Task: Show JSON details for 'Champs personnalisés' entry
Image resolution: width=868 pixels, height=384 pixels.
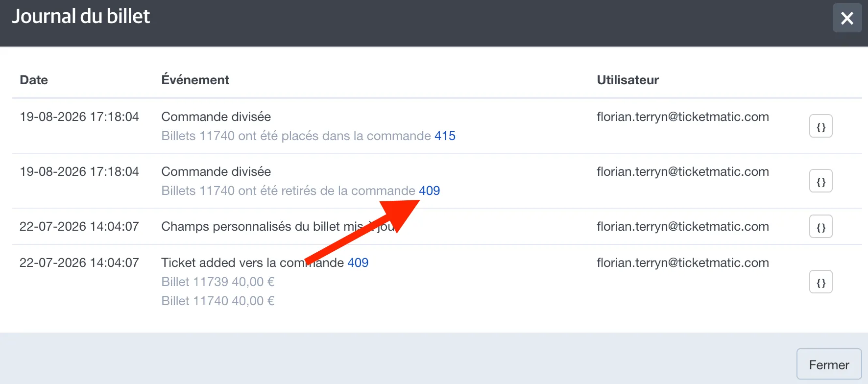Action: click(821, 226)
